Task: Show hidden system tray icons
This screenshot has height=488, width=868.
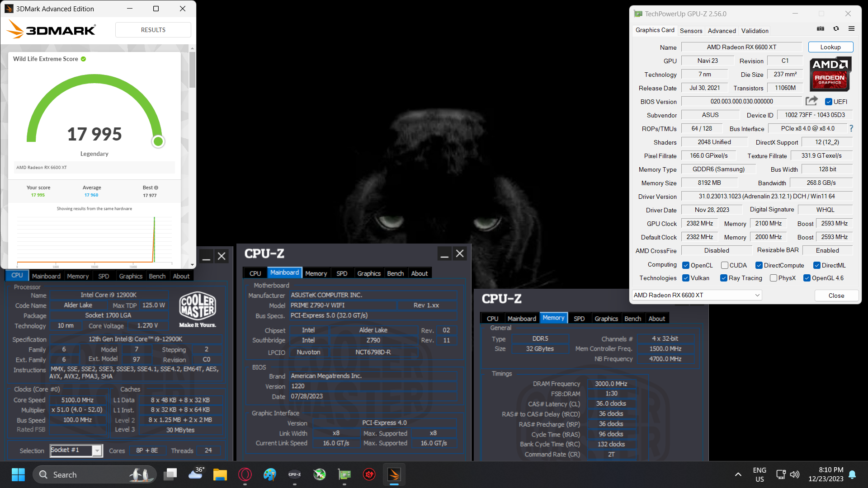Action: (738, 474)
